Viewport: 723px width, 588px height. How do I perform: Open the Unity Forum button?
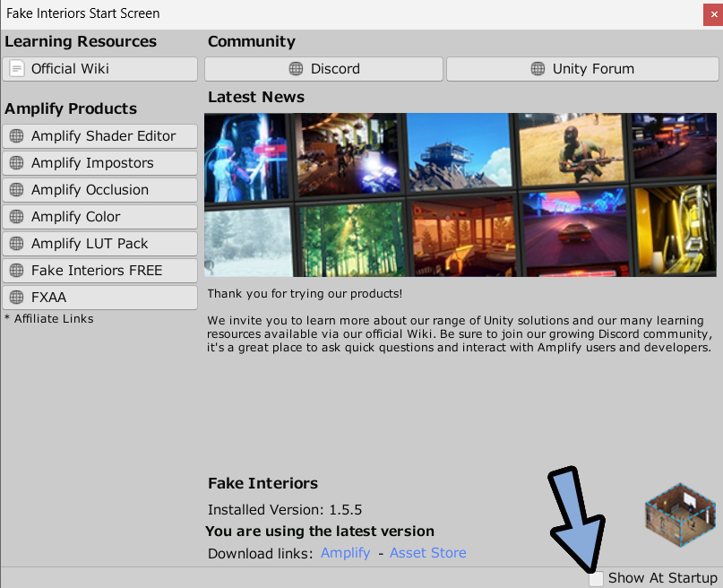tap(582, 69)
